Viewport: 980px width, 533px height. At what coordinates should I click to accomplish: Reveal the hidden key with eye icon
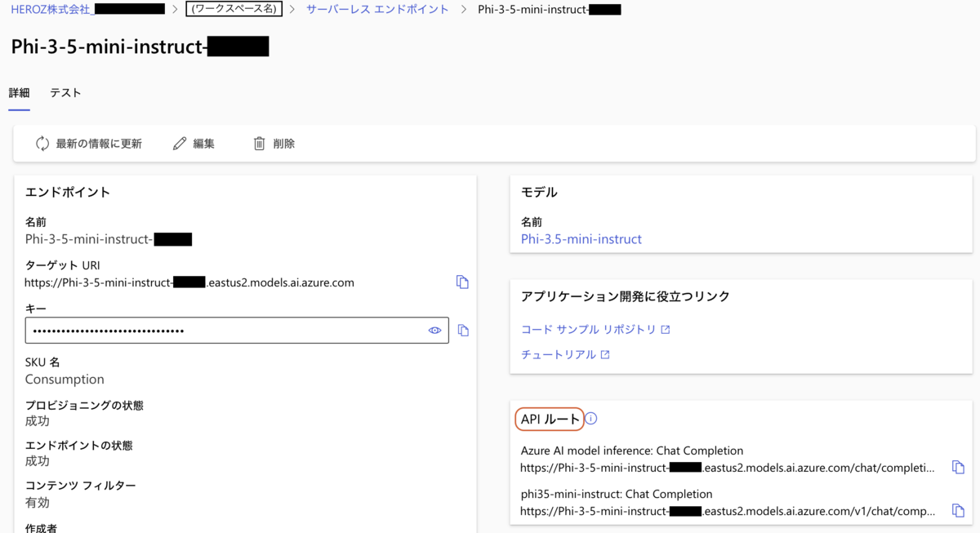click(x=434, y=331)
